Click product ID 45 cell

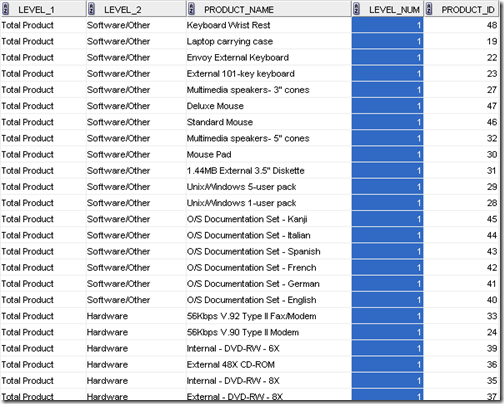pyautogui.click(x=461, y=219)
